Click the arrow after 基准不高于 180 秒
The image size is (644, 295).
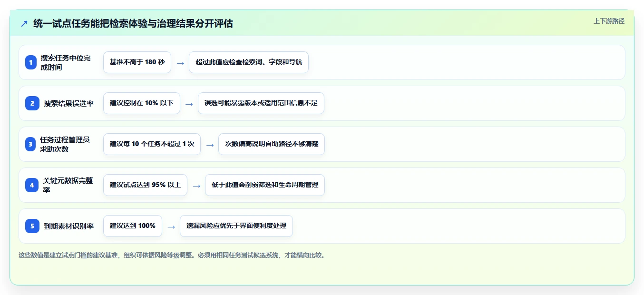180,63
